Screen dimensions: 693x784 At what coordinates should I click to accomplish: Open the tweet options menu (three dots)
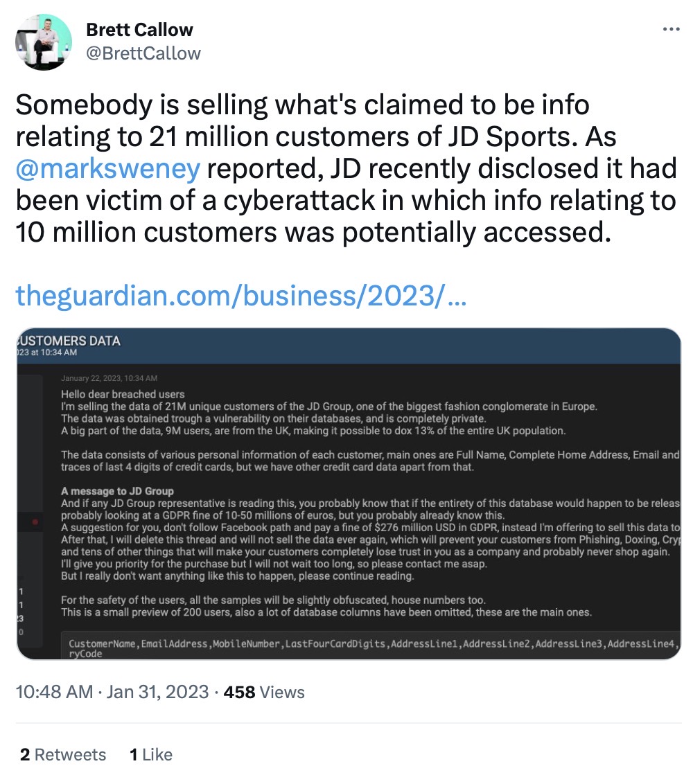[x=672, y=29]
